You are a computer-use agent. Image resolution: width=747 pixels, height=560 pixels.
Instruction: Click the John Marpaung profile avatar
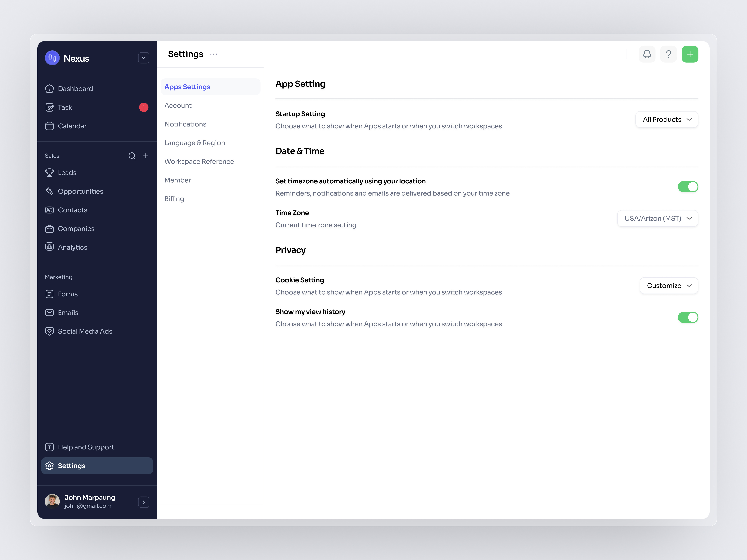[x=52, y=501]
